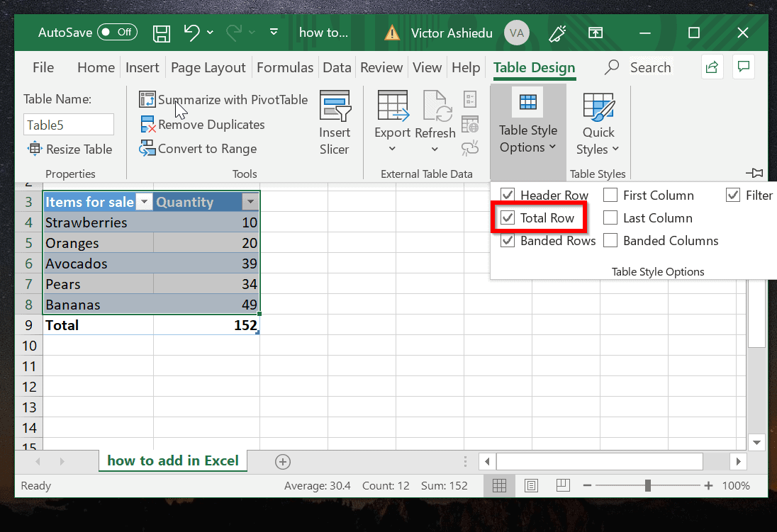Open Ribbon Display Options icon
Image resolution: width=777 pixels, height=532 pixels.
[595, 33]
